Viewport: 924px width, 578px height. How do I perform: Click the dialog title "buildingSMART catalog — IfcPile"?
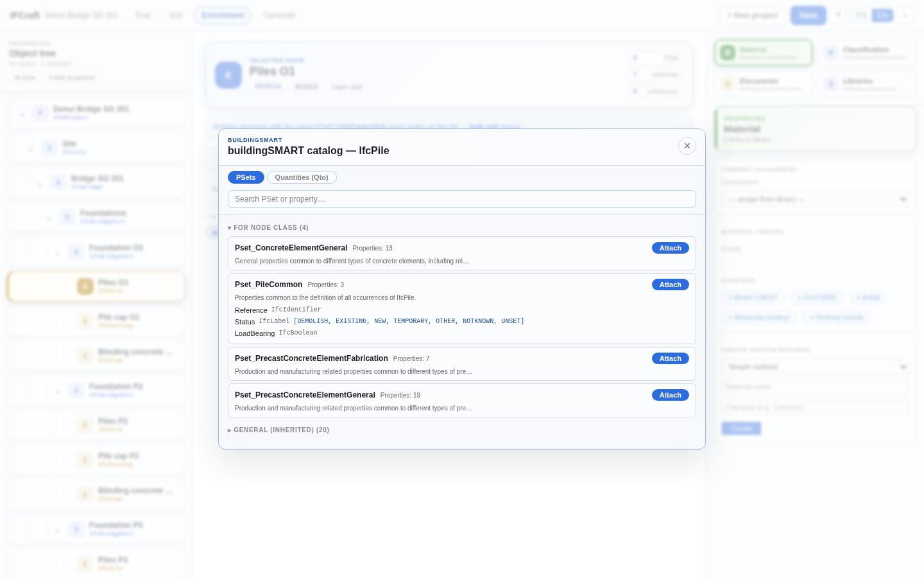(309, 150)
